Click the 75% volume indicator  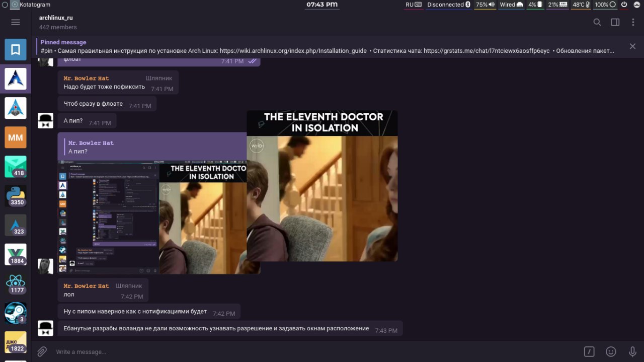pyautogui.click(x=485, y=5)
